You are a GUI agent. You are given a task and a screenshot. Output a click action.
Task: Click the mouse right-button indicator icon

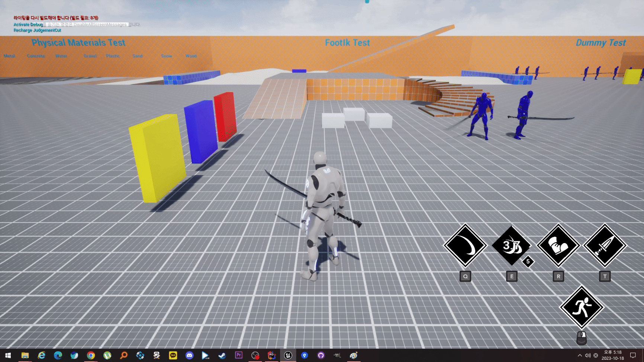582,338
